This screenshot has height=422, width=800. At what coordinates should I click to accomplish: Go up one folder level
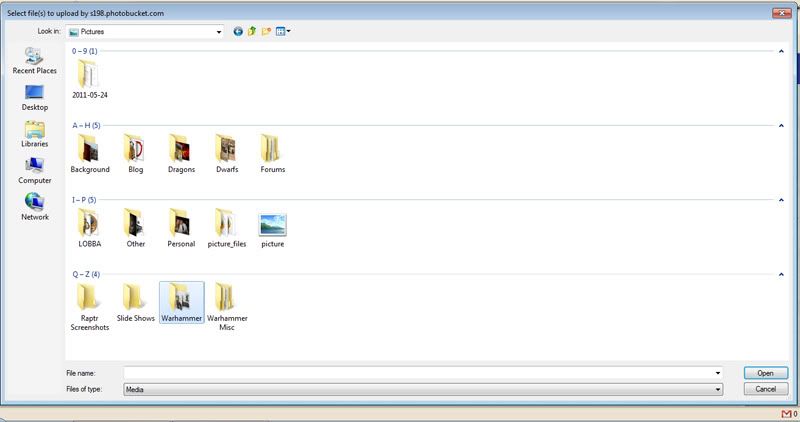tap(252, 32)
